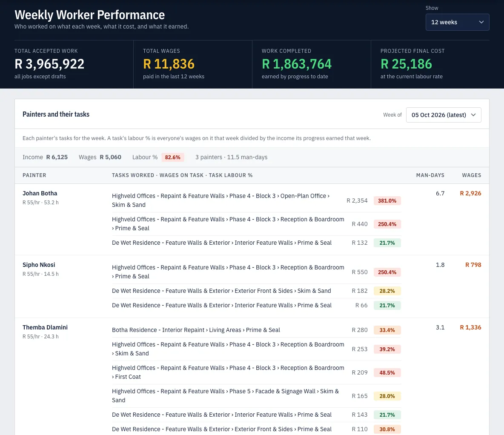Click the 381.0% labour badge
The height and width of the screenshot is (435, 504).
387,200
